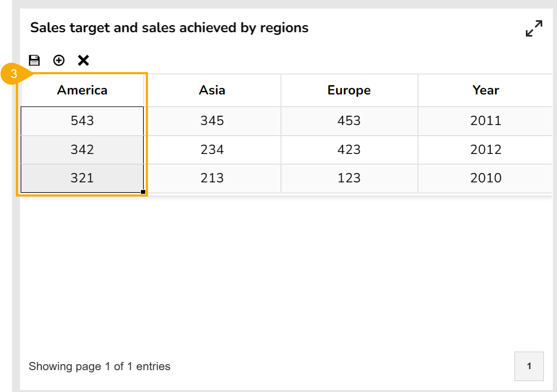Viewport: 557px width, 392px height.
Task: Select the America cell containing 342
Action: coord(82,150)
